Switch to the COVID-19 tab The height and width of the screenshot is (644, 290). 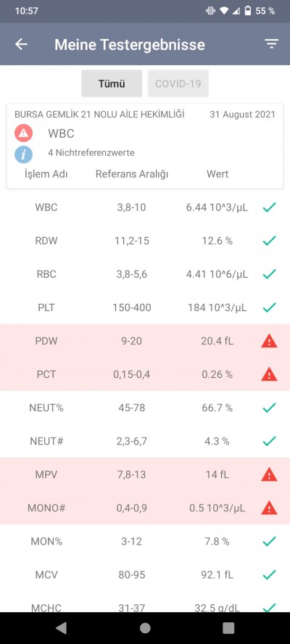(178, 83)
